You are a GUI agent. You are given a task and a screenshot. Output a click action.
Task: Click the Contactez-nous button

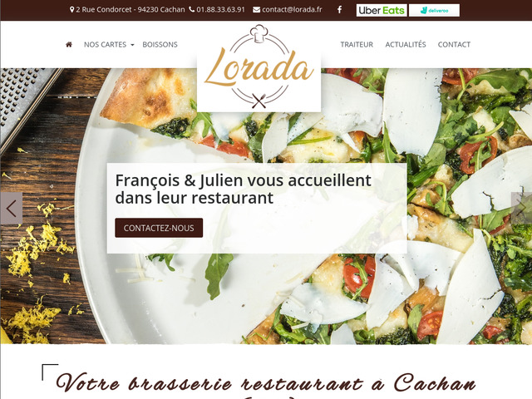coord(159,228)
